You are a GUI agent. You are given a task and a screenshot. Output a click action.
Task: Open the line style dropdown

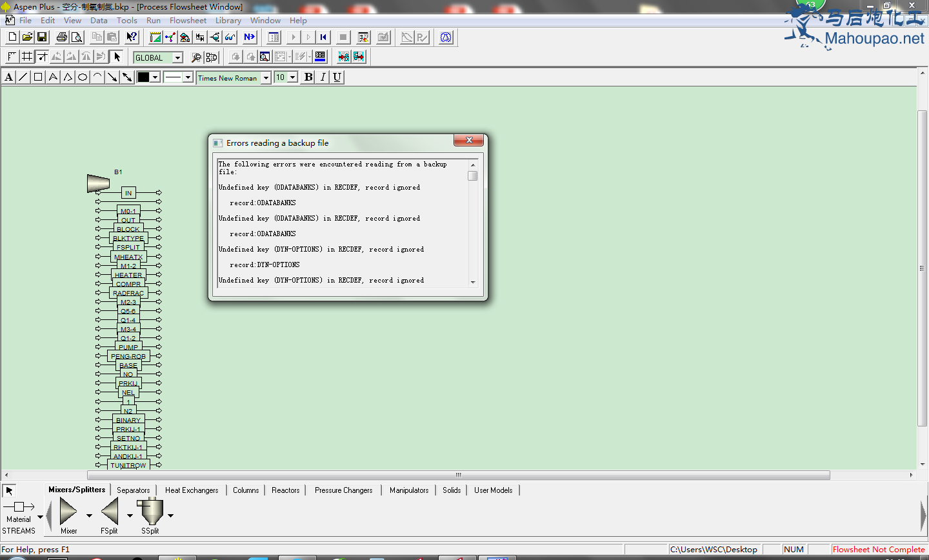tap(188, 77)
